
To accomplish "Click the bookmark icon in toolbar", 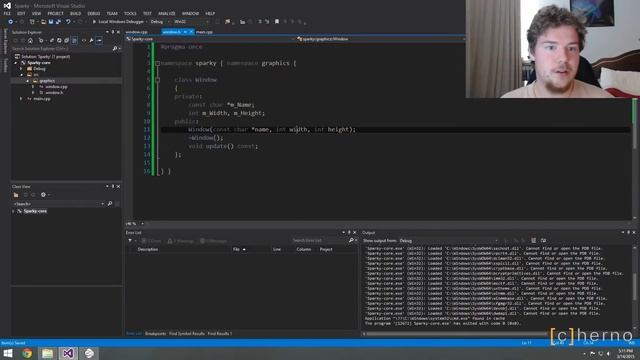I will [277, 22].
